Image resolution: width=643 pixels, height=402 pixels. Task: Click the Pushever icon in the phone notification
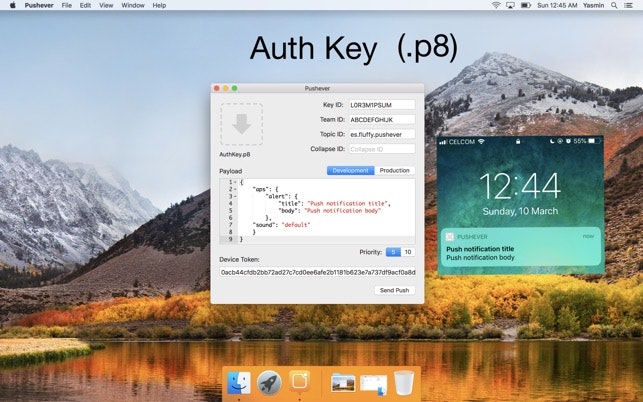(x=450, y=237)
